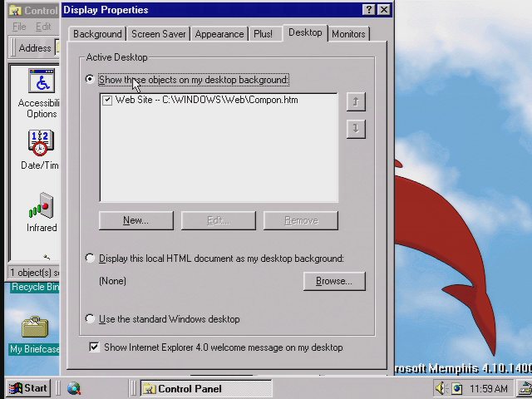Switch to the Appearance tab
The height and width of the screenshot is (399, 532).
point(219,34)
